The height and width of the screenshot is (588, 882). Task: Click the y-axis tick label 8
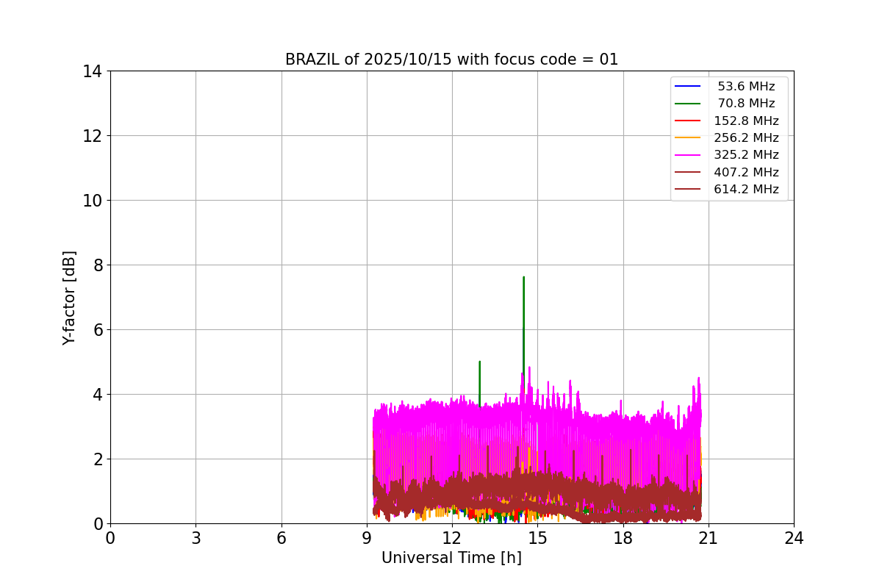97,265
